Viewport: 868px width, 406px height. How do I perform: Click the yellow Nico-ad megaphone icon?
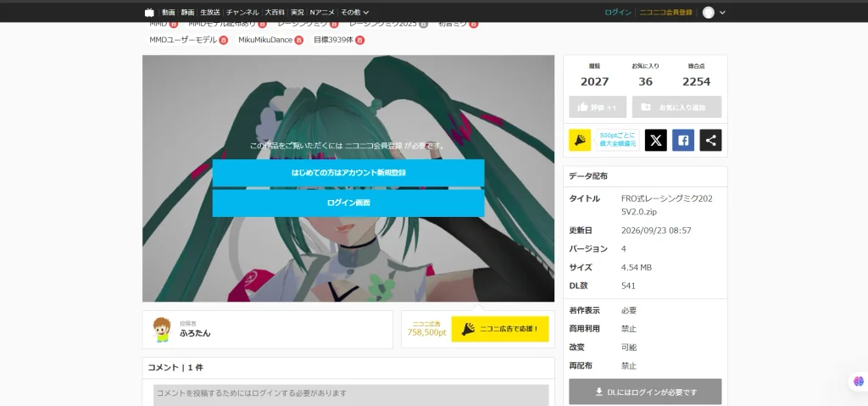pyautogui.click(x=580, y=140)
